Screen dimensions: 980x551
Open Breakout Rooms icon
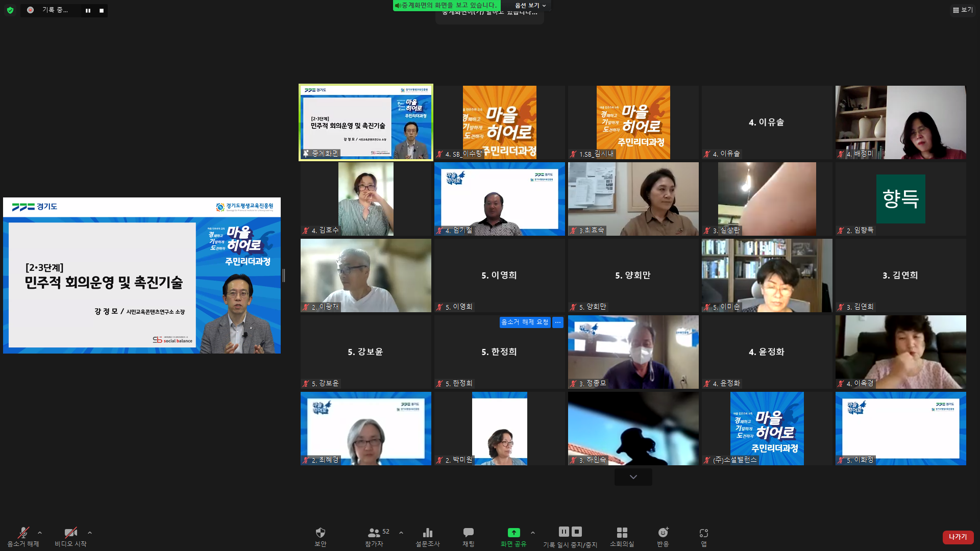pos(622,533)
